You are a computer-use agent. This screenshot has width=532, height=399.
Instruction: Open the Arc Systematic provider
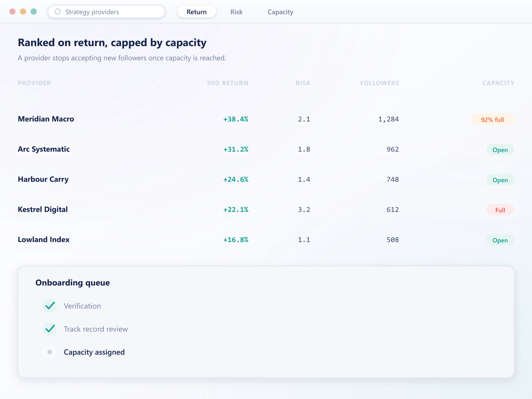click(x=44, y=149)
